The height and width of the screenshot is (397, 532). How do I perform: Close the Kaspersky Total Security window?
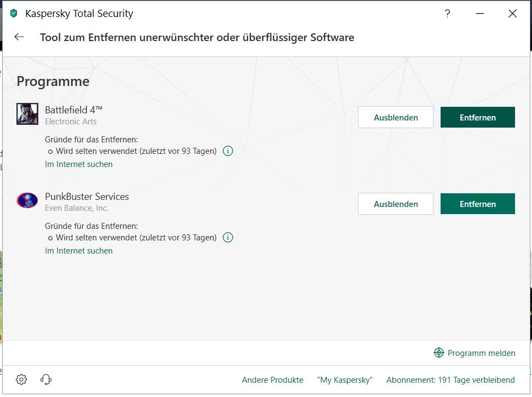coord(513,14)
